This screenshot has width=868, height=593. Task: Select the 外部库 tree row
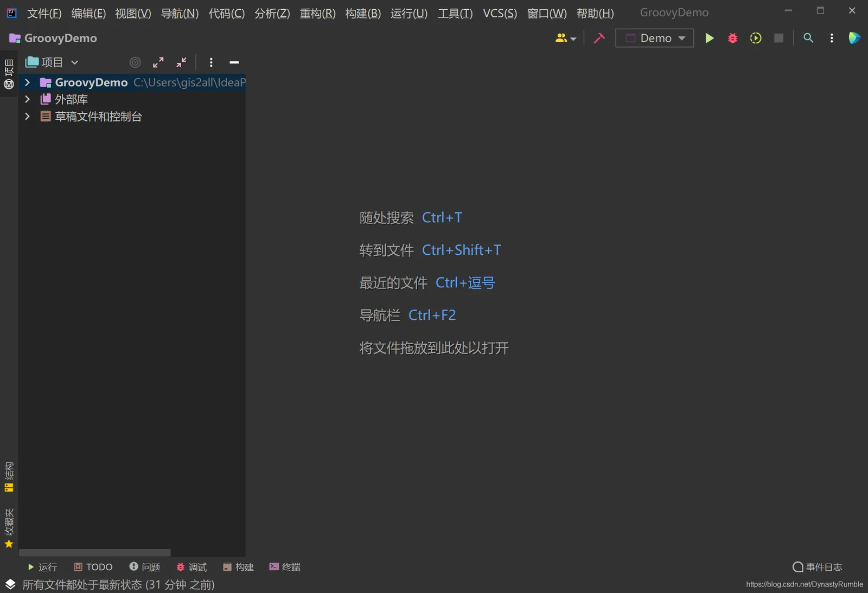coord(132,99)
